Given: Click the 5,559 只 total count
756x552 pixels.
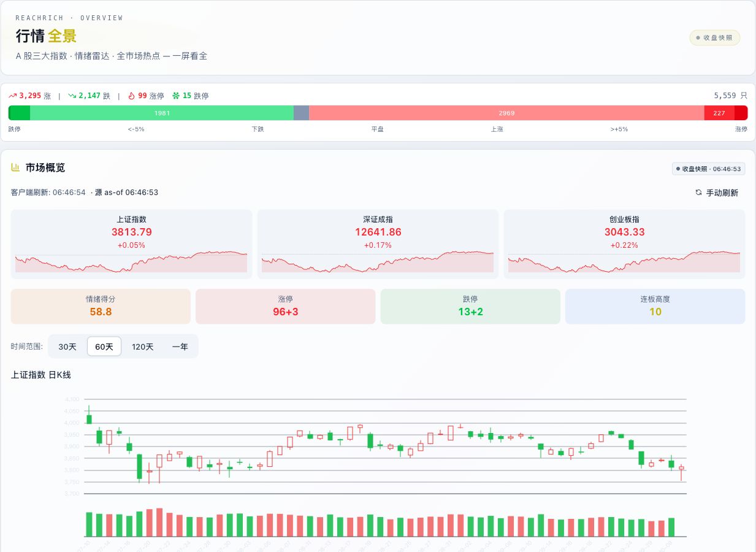Looking at the screenshot, I should (x=731, y=96).
